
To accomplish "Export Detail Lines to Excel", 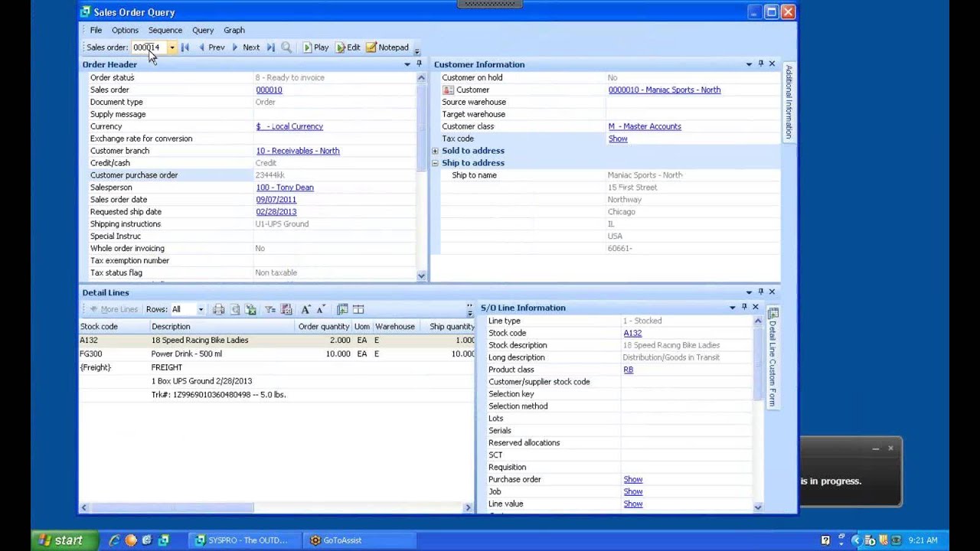I will click(251, 309).
